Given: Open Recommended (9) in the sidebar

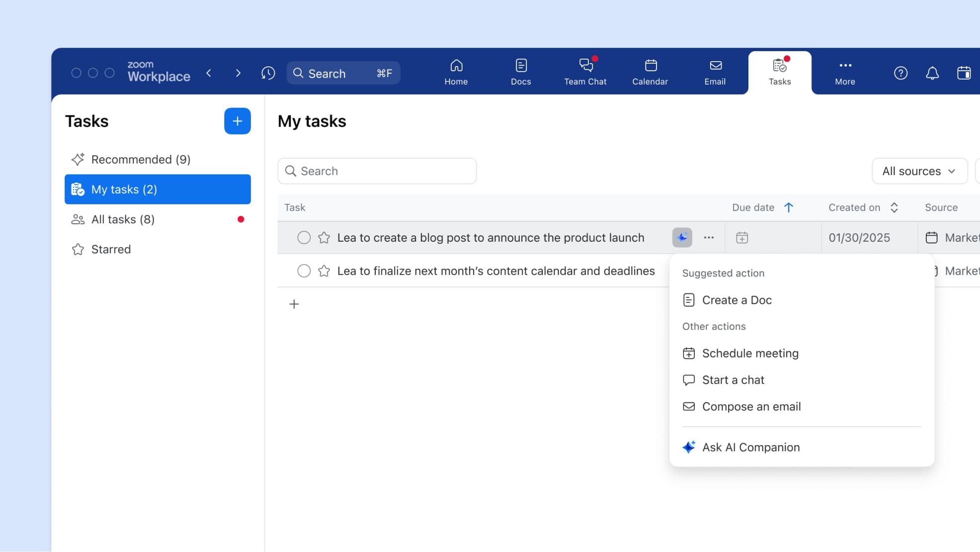Looking at the screenshot, I should point(141,159).
